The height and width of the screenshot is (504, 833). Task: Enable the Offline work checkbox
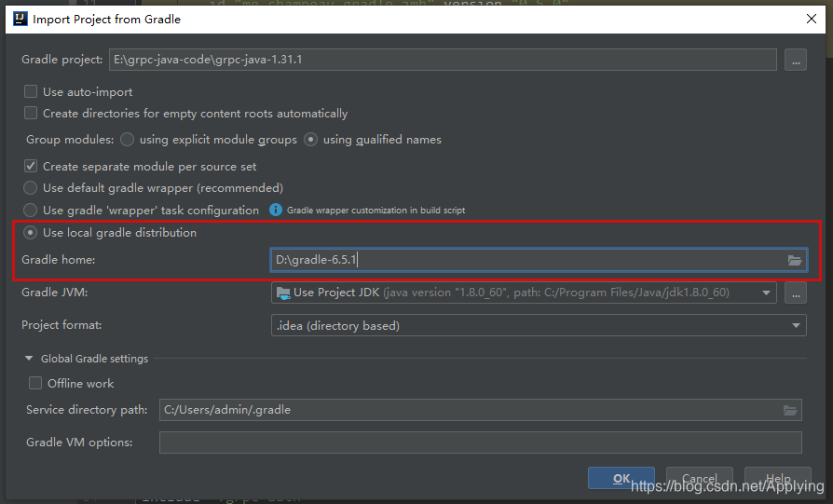pos(35,383)
